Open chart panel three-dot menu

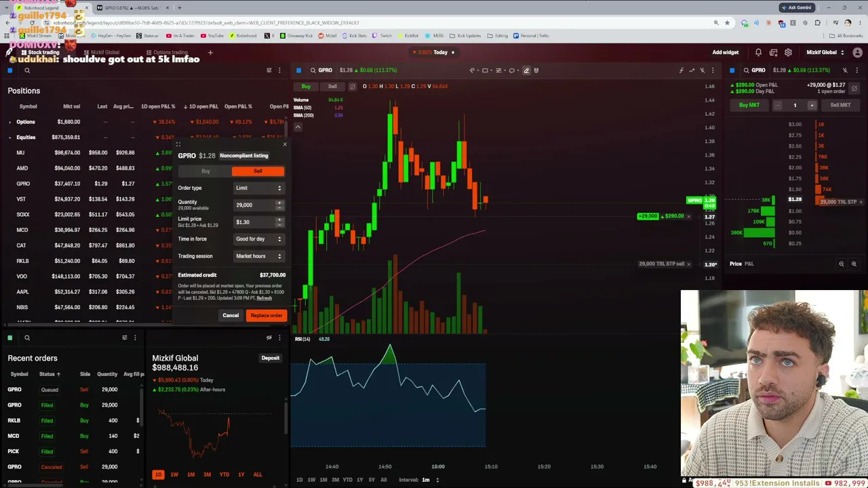click(713, 70)
